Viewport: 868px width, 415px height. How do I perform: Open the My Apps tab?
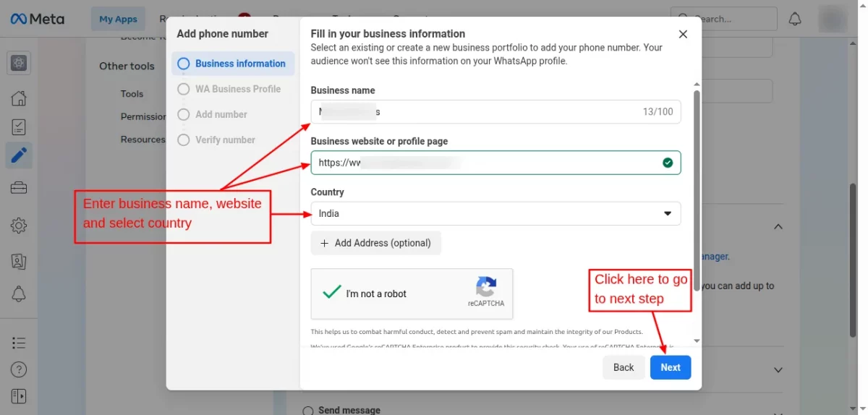point(119,19)
